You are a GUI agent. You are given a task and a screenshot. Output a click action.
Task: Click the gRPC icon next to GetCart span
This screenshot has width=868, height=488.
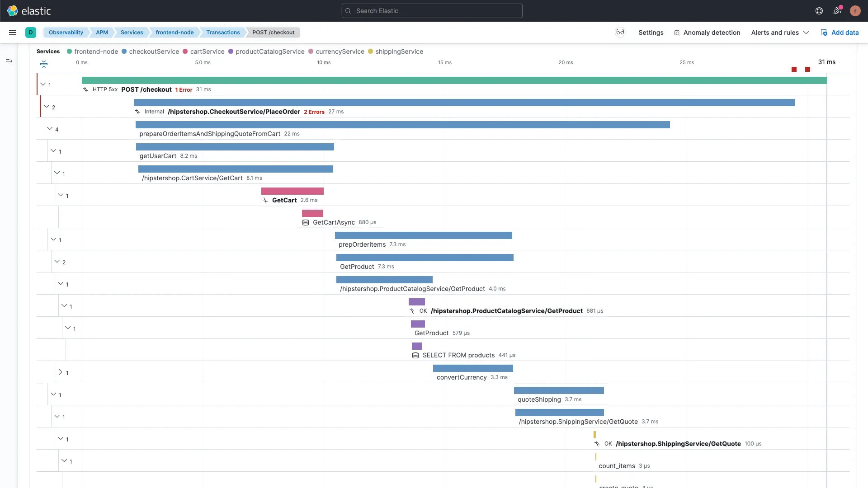(x=266, y=200)
